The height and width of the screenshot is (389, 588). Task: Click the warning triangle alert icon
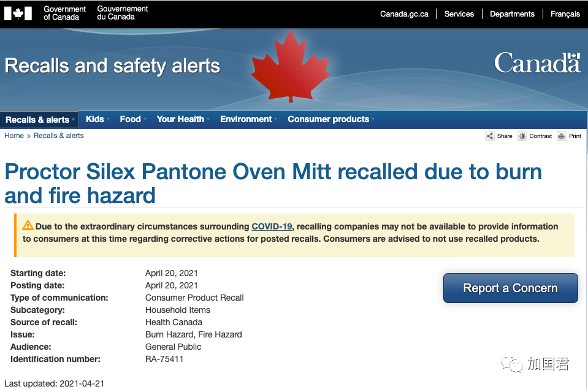[28, 225]
